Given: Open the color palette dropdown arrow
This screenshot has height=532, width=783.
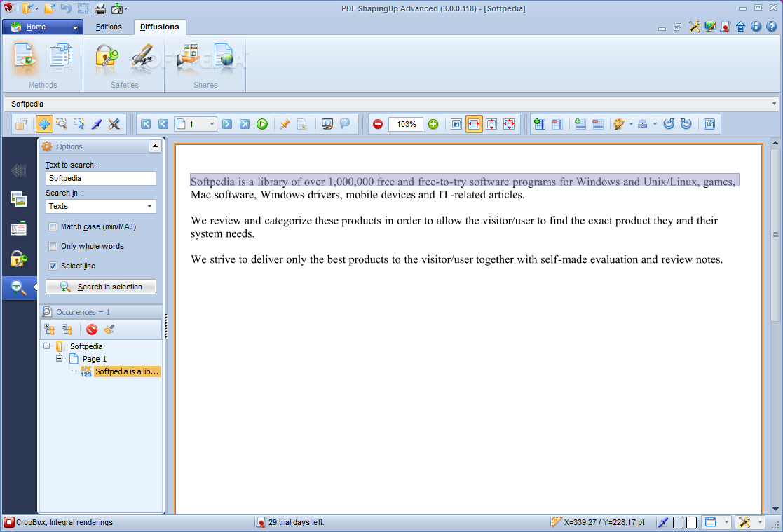Looking at the screenshot, I should point(631,124).
